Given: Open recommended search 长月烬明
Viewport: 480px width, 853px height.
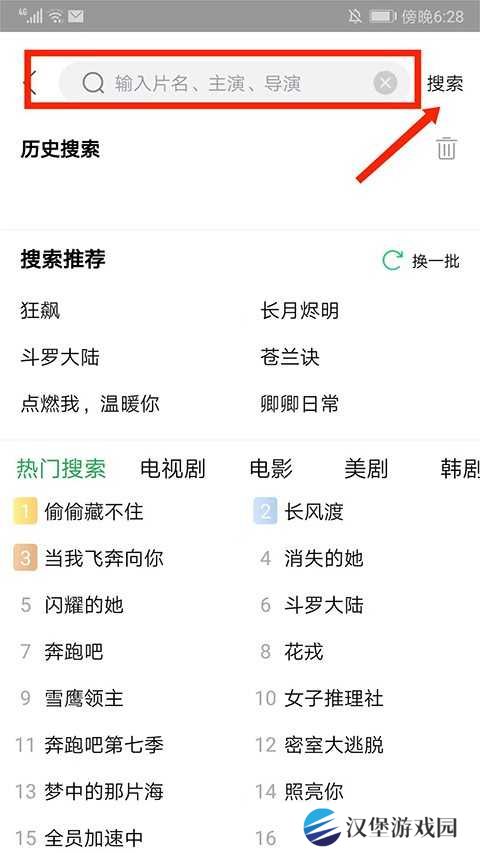Looking at the screenshot, I should coord(299,311).
